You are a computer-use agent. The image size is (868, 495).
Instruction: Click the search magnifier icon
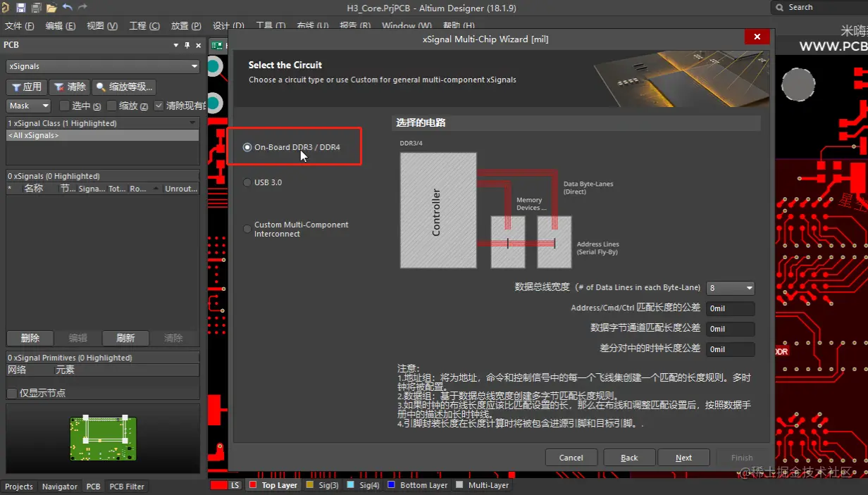780,7
